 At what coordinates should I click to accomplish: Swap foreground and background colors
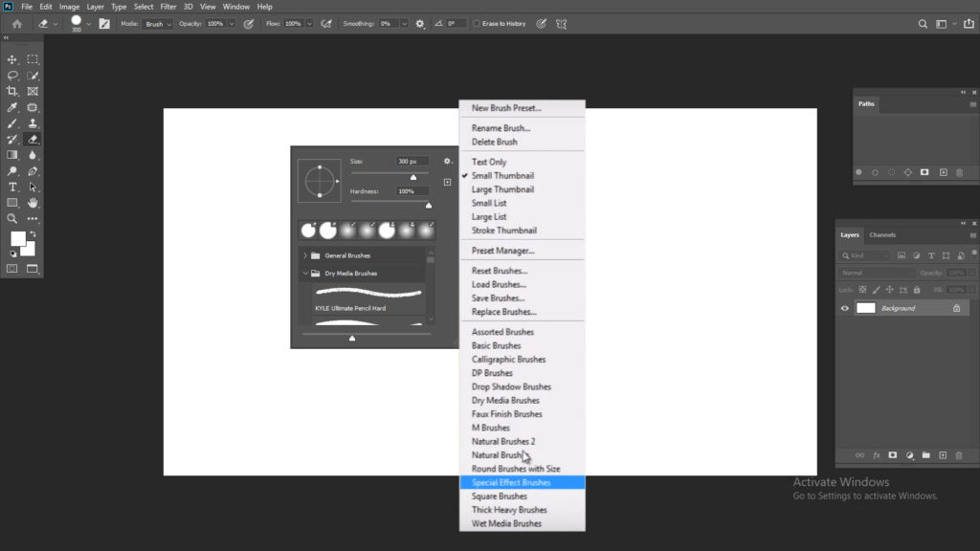tap(33, 234)
